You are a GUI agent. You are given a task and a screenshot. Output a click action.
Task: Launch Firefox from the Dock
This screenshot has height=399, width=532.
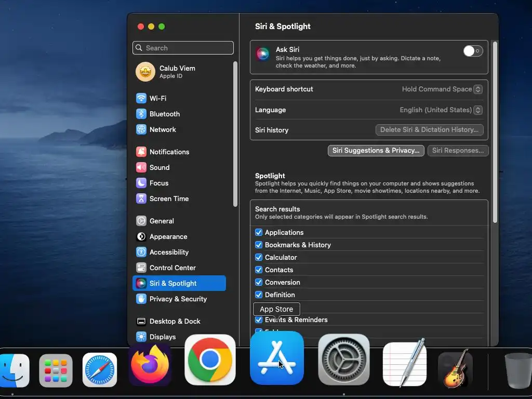pyautogui.click(x=150, y=365)
